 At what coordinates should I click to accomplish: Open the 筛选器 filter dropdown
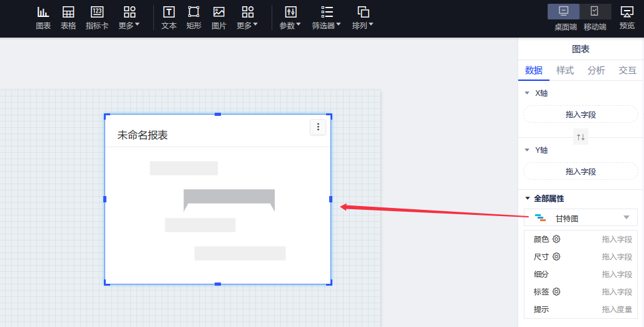coord(327,18)
